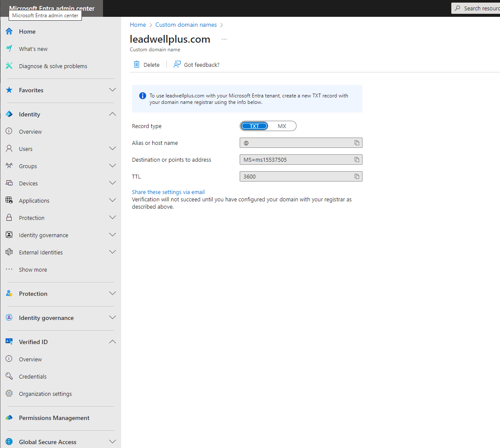Expand the Global Secure Access chevron
The height and width of the screenshot is (448, 500).
tap(112, 441)
